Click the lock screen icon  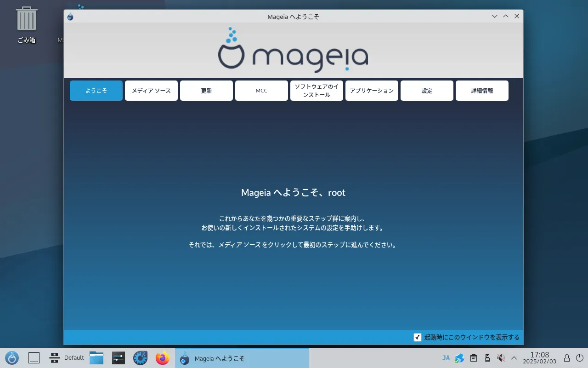point(567,358)
